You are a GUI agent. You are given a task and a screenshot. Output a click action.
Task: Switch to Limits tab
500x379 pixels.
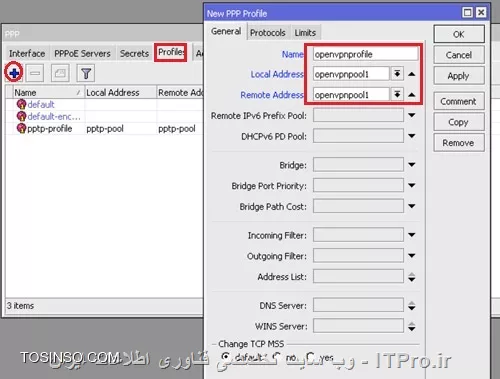tap(305, 33)
